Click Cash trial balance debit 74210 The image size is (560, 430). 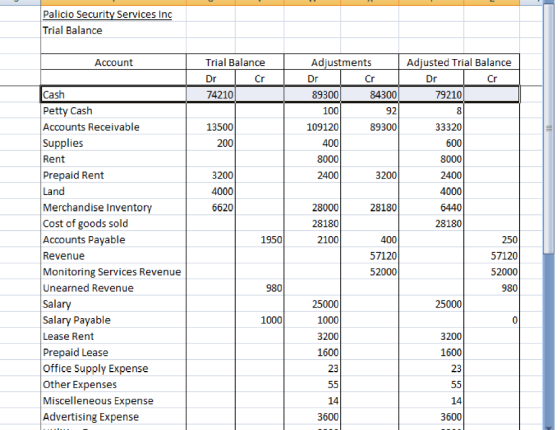coord(211,95)
